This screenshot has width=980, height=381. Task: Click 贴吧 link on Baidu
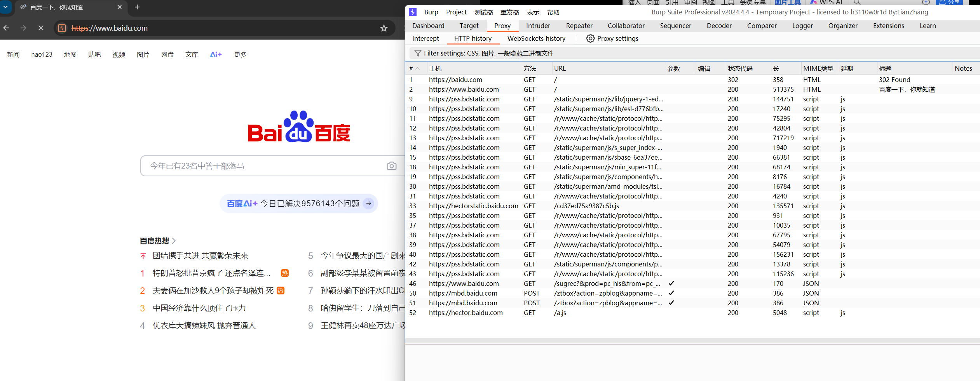point(94,54)
